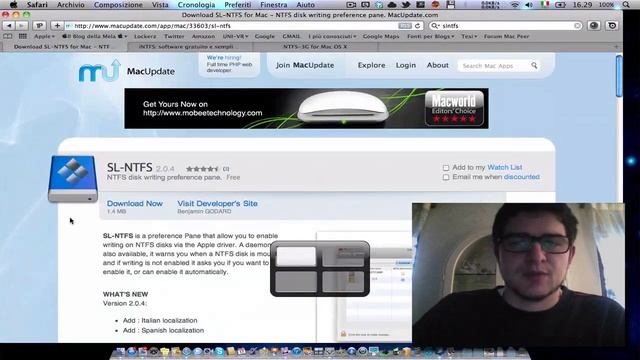This screenshot has height=360, width=640.
Task: Open the Cronologia menu
Action: [196, 5]
